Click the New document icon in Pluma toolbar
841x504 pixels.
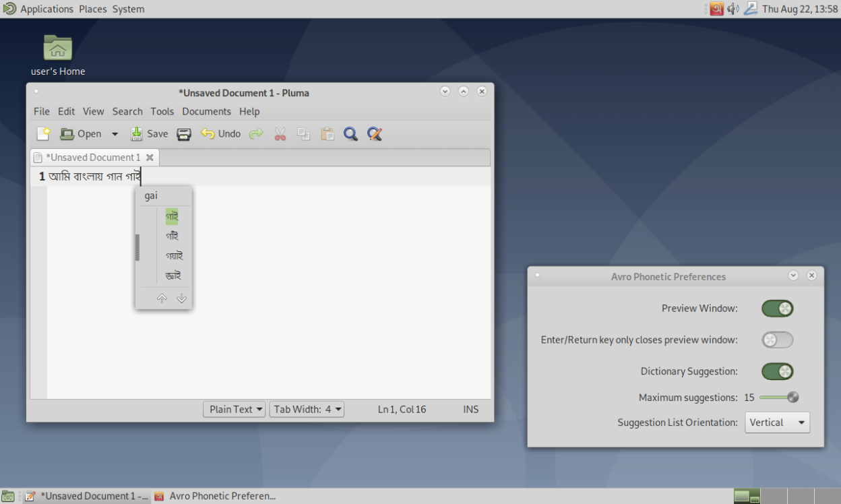tap(43, 134)
